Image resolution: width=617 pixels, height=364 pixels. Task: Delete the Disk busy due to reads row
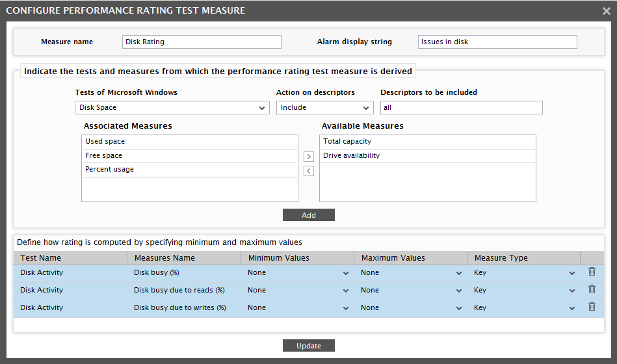coord(592,289)
